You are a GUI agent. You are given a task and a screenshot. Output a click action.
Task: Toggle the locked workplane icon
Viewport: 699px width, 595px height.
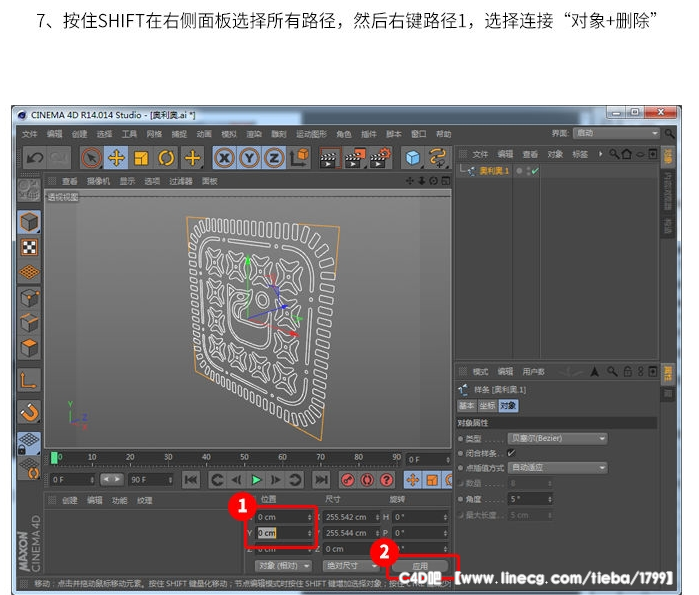click(x=29, y=443)
